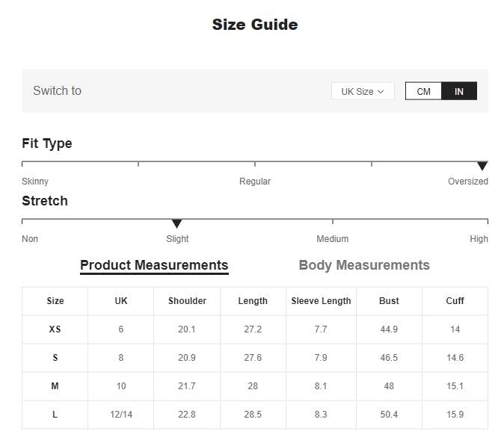Switch measurement units to CM
The width and height of the screenshot is (504, 437).
tap(423, 91)
